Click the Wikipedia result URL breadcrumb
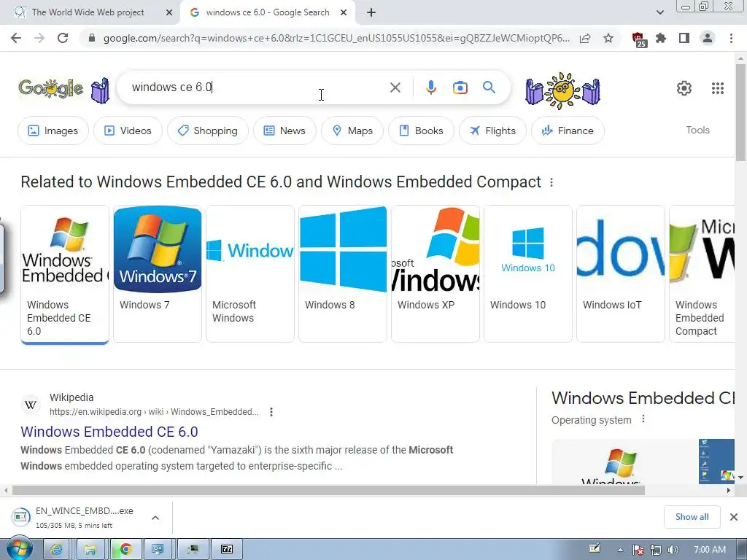The width and height of the screenshot is (747, 560). [x=154, y=412]
